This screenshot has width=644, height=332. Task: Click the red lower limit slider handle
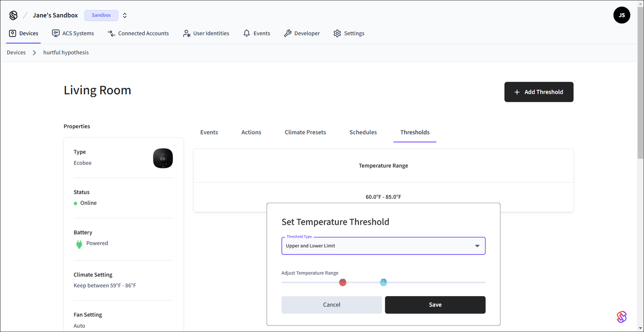(343, 282)
